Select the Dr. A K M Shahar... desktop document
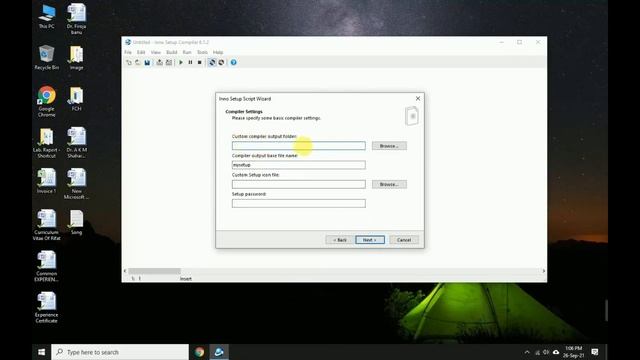This screenshot has height=360, width=640. [76, 143]
